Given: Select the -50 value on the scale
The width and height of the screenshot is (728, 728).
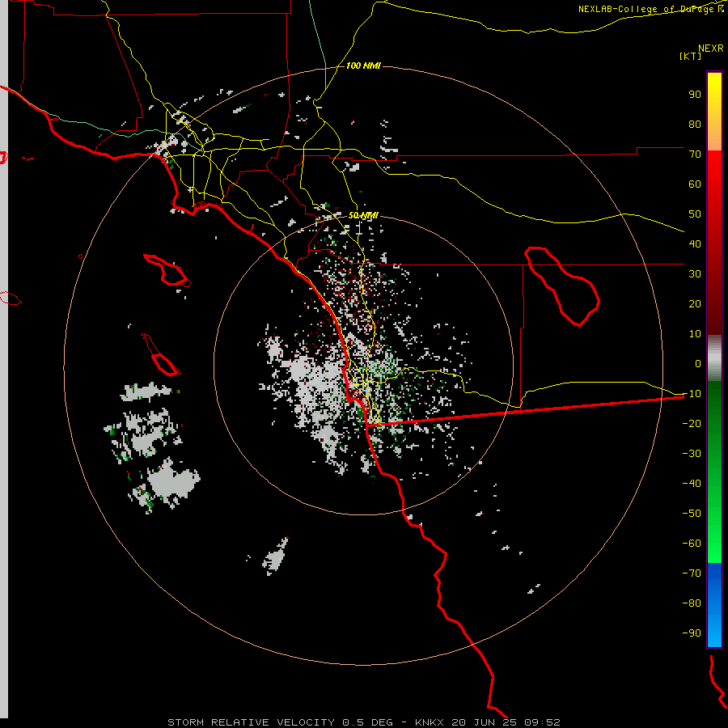Looking at the screenshot, I should pyautogui.click(x=692, y=514).
